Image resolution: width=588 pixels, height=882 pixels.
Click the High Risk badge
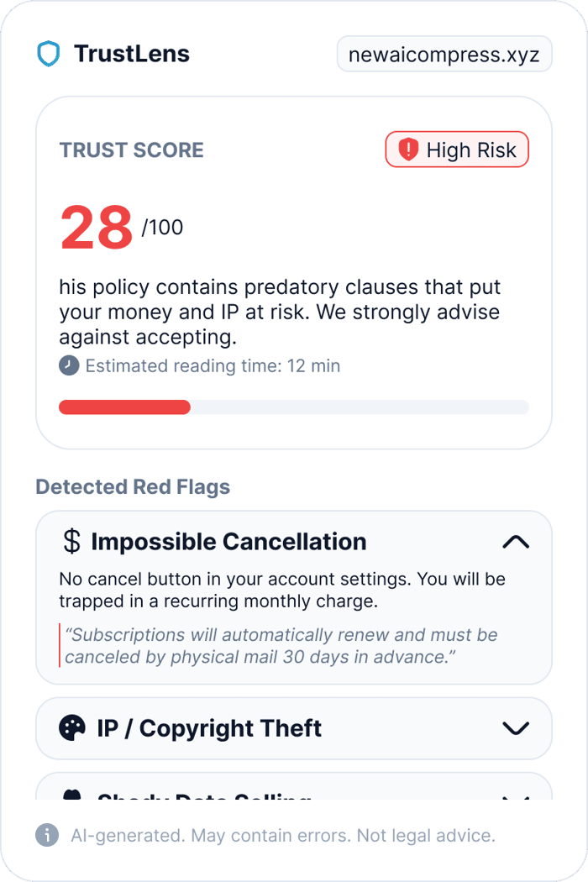click(x=457, y=150)
